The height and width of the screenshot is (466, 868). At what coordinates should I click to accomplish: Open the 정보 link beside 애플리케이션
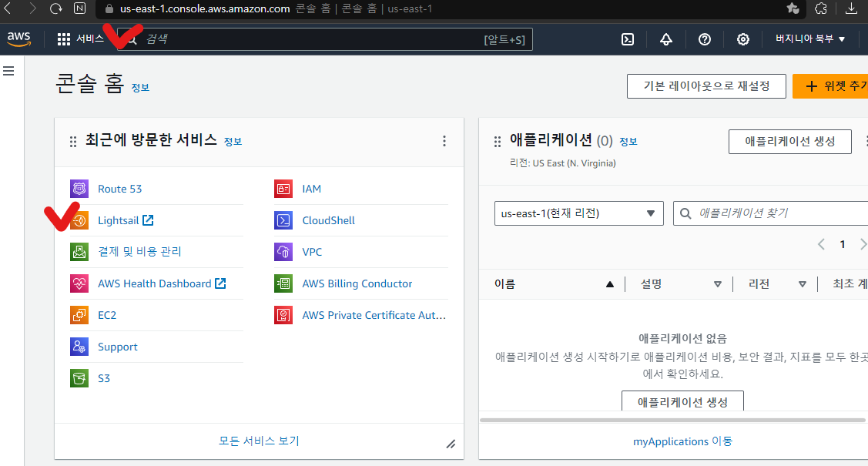click(628, 142)
